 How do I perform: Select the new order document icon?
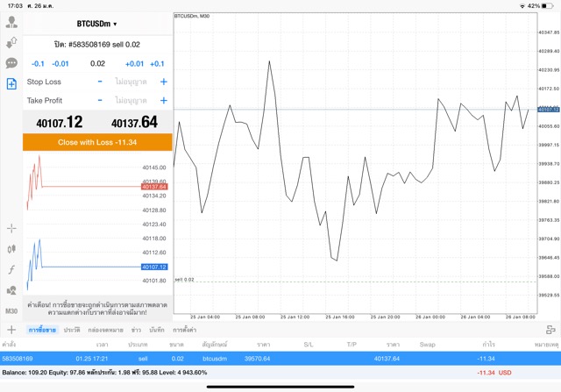click(x=11, y=84)
